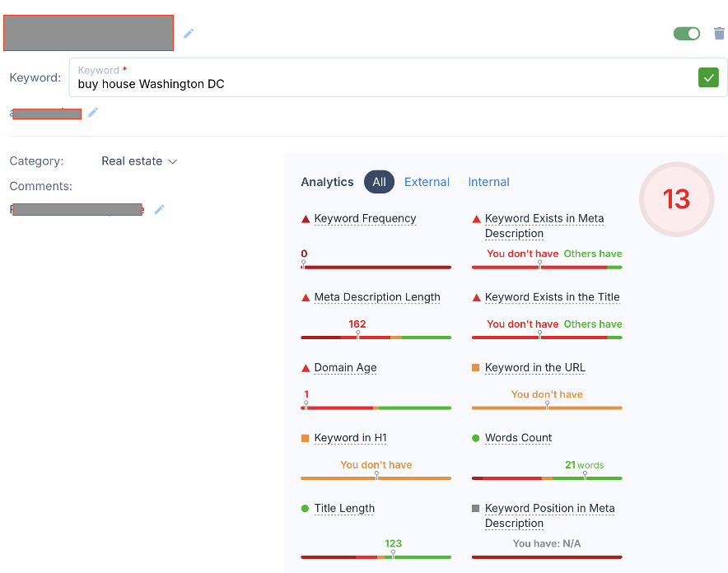Click the Domain Age progress bar

[376, 408]
